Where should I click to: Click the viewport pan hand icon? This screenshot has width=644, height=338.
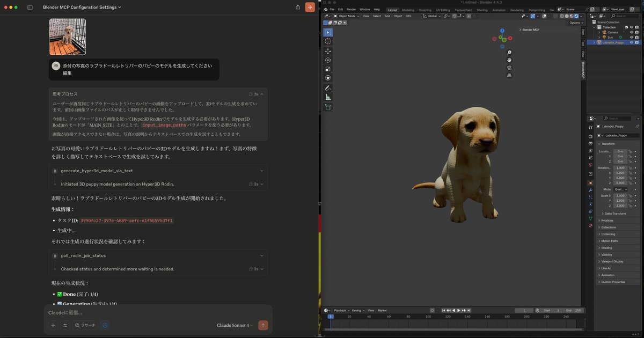tap(509, 60)
